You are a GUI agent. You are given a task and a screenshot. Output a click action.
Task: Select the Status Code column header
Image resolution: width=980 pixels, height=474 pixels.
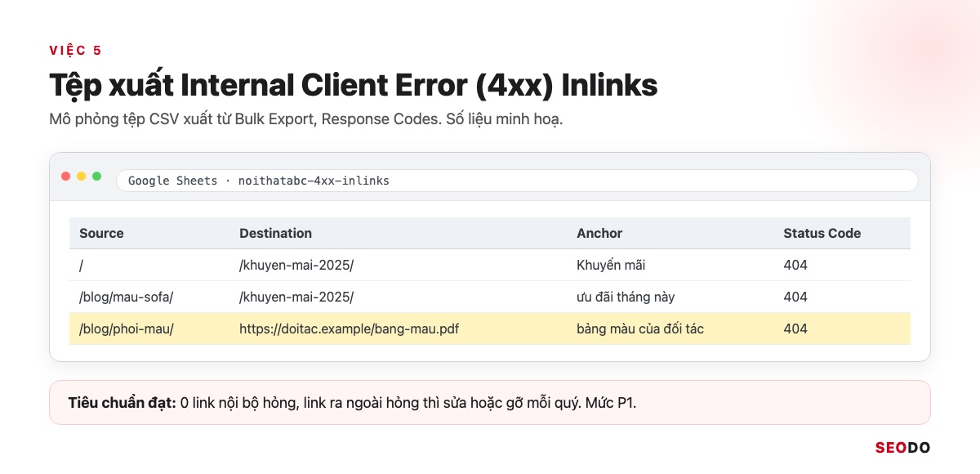[822, 233]
